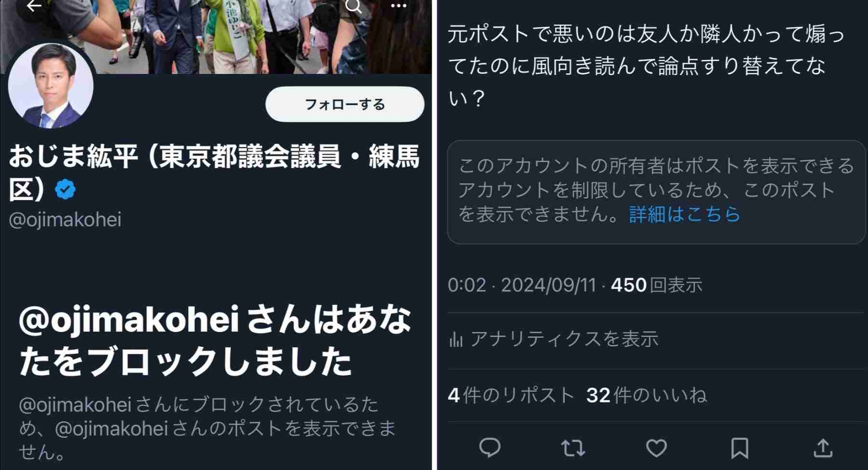
Task: Click the フォローする button
Action: 345,104
